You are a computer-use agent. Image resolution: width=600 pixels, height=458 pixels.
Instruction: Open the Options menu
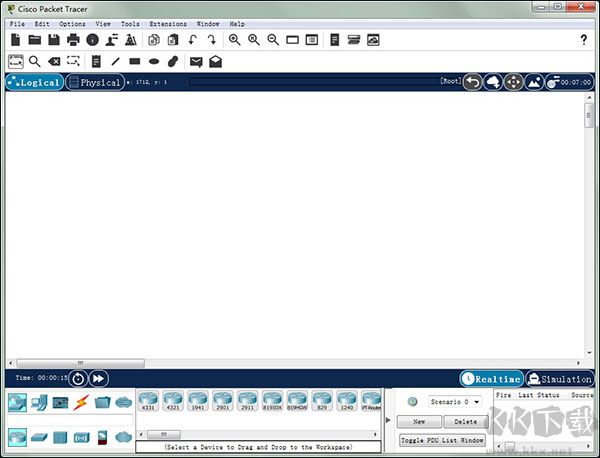(72, 23)
